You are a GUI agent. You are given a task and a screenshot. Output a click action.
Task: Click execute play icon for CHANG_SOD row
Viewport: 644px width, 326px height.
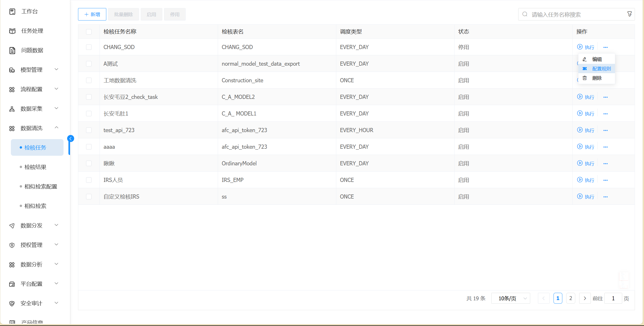pos(580,47)
